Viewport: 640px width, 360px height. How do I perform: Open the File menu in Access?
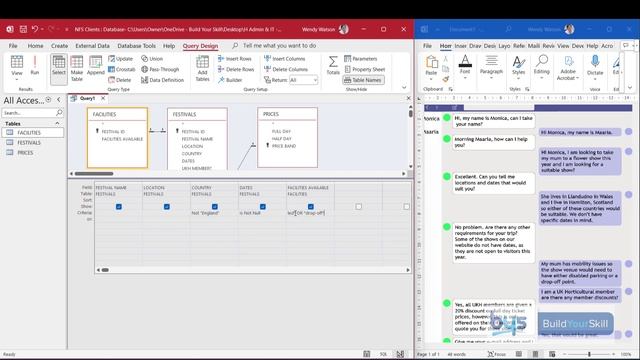coord(13,46)
